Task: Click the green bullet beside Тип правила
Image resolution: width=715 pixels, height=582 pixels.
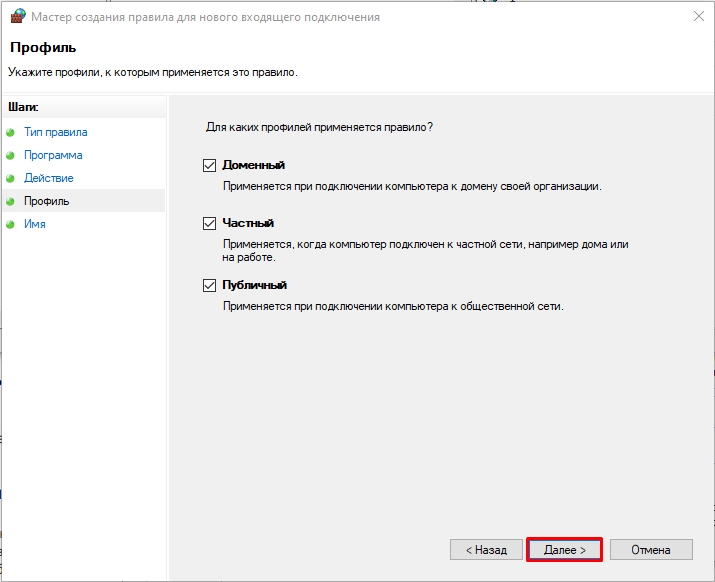Action: coord(11,132)
